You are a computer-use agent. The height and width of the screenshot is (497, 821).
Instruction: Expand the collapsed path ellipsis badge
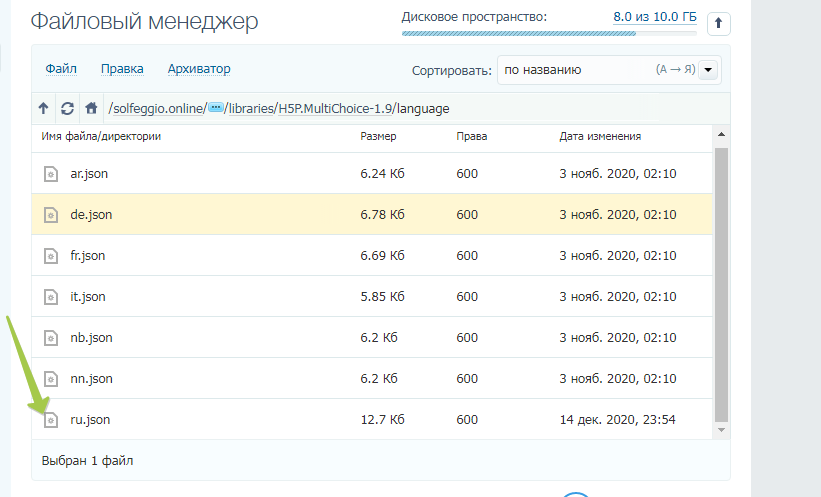pos(216,107)
